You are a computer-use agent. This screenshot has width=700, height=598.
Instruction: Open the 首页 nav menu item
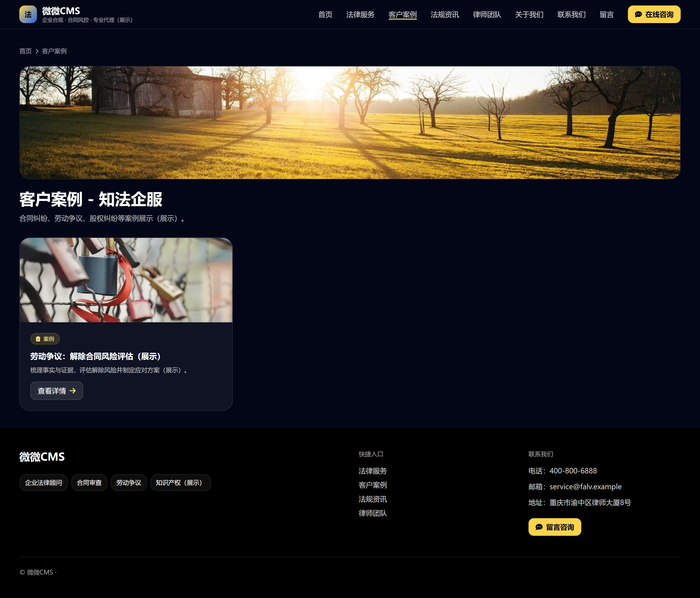pyautogui.click(x=325, y=15)
